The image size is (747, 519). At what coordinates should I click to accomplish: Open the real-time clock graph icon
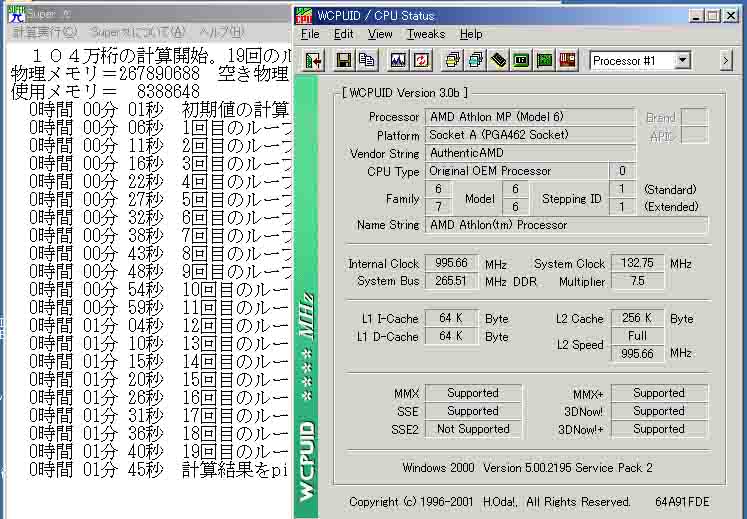[398, 61]
